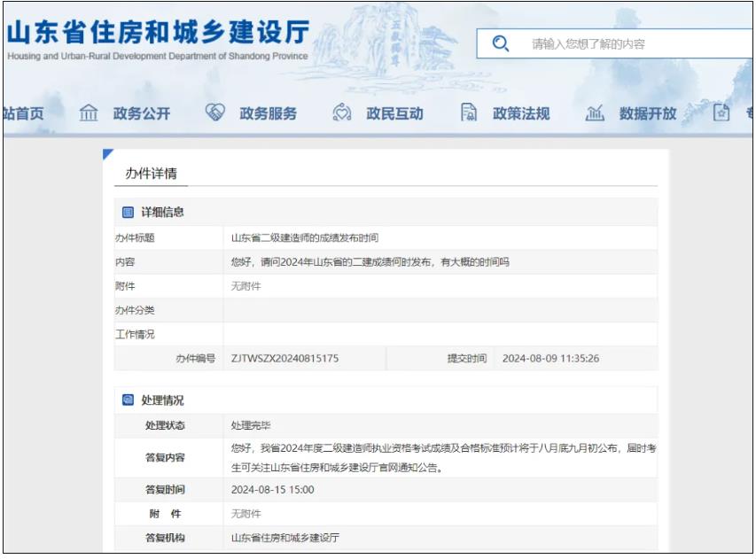Select the 办件详情 tab heading

151,174
